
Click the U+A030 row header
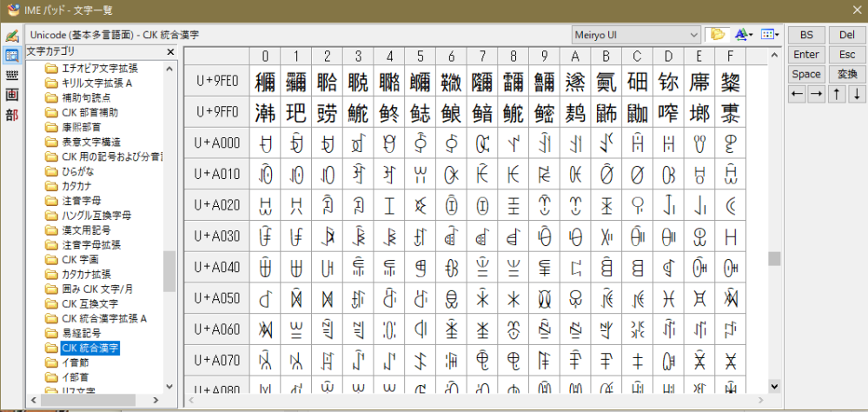[x=217, y=236]
